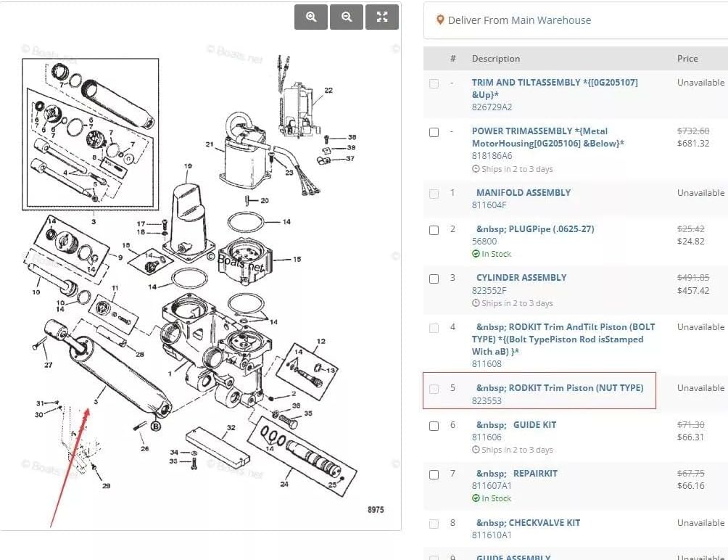Viewport: 728px width, 560px height.
Task: Open TRIM AND TILT ASSEMBLY part link
Action: tap(555, 88)
